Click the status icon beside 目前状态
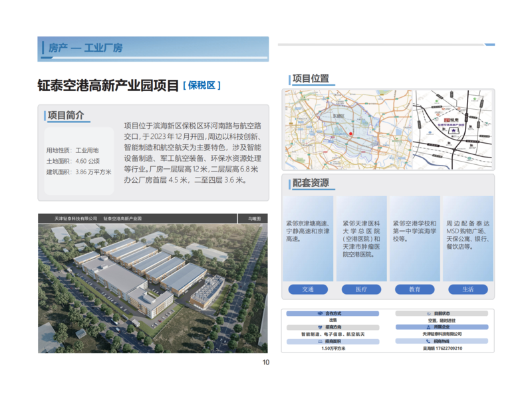Image resolution: width=532 pixels, height=395 pixels. tap(429, 314)
